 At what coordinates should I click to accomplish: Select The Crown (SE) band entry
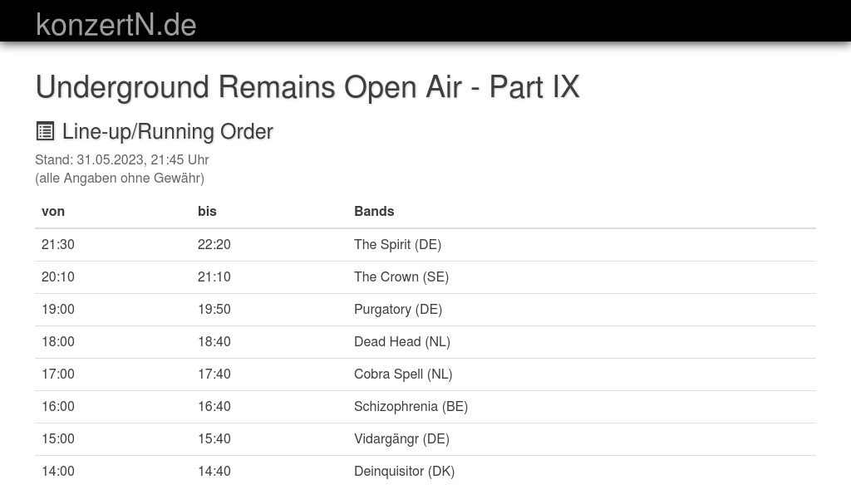point(401,276)
